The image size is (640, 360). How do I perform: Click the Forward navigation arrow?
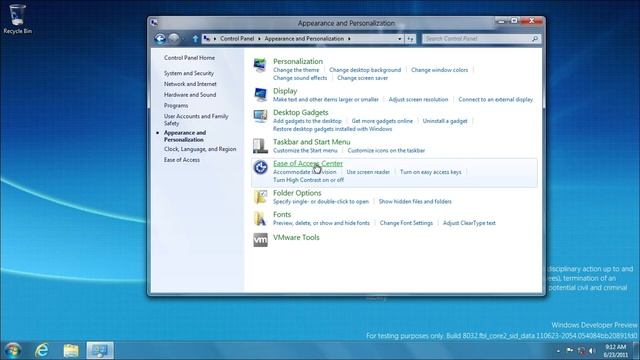[x=174, y=38]
